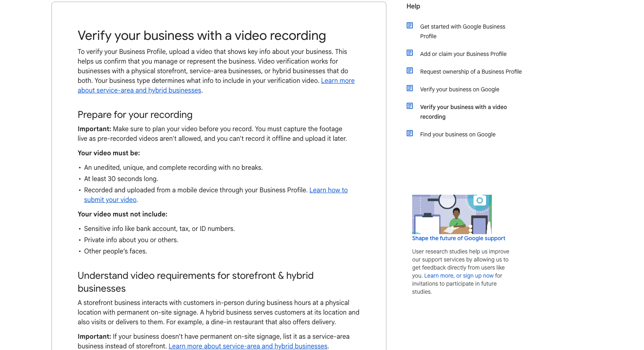Click the bullet 'At least 30 seconds long.'
The width and height of the screenshot is (644, 350).
(121, 179)
